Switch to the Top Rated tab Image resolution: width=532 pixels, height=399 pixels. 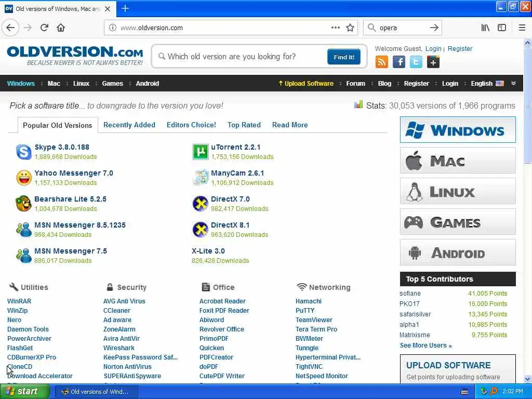click(x=244, y=125)
